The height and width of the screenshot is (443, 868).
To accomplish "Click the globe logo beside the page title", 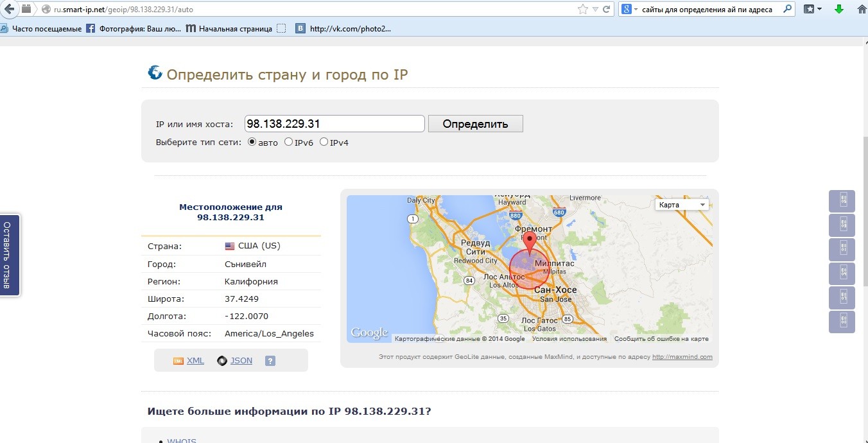I will [155, 73].
